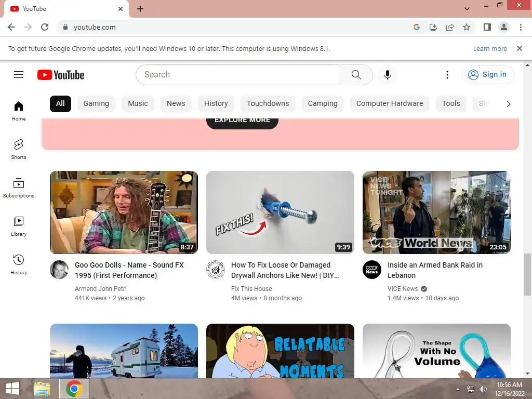Open the Shape With No Volume thumbnail
The height and width of the screenshot is (399, 532).
click(436, 351)
